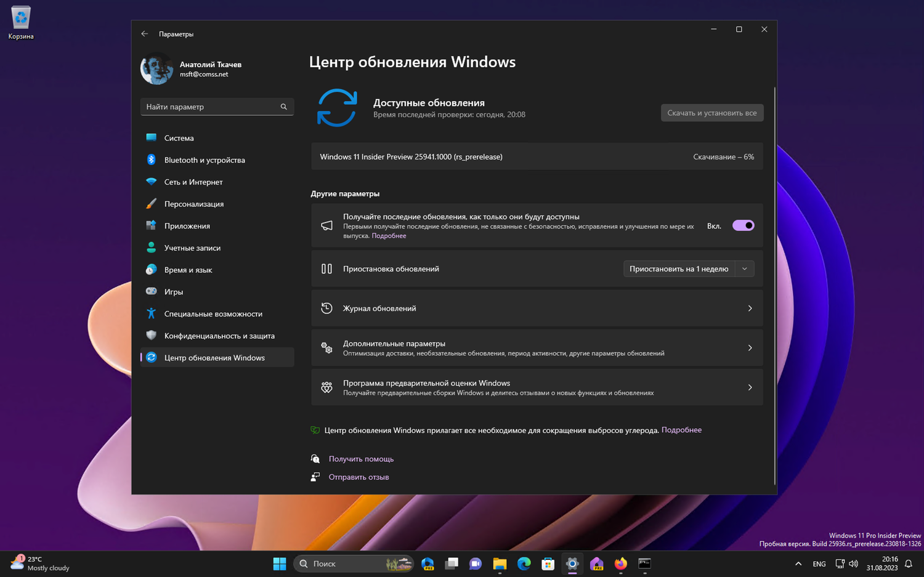Click the back arrow in Параметры
The width and height of the screenshot is (924, 577).
tap(145, 34)
